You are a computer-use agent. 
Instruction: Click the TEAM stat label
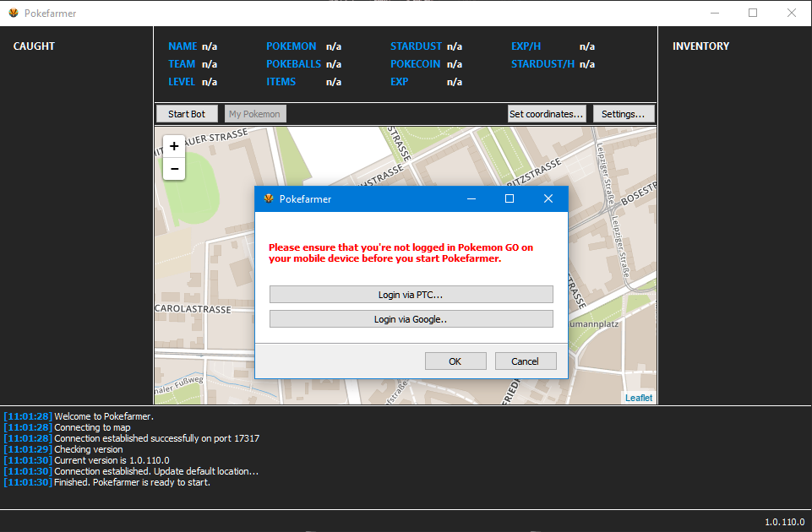click(182, 63)
